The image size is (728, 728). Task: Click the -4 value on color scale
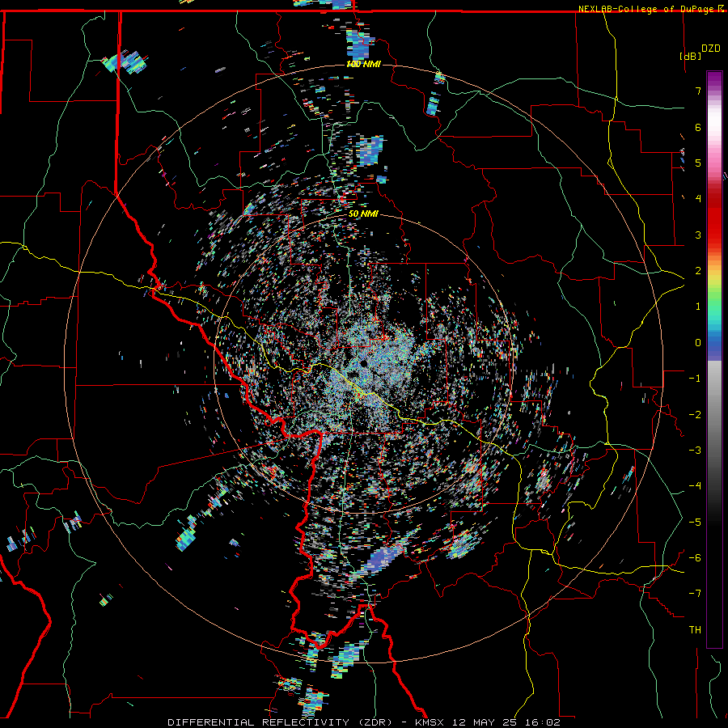(695, 485)
